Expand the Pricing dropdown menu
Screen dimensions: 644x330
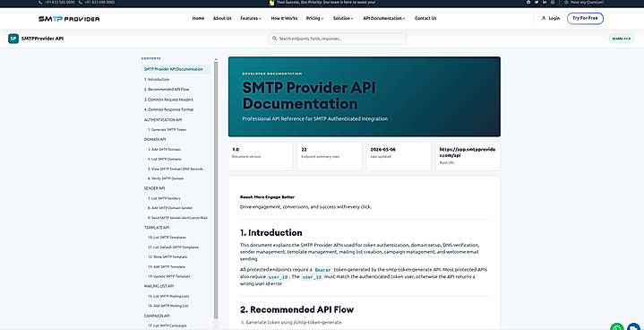314,19
